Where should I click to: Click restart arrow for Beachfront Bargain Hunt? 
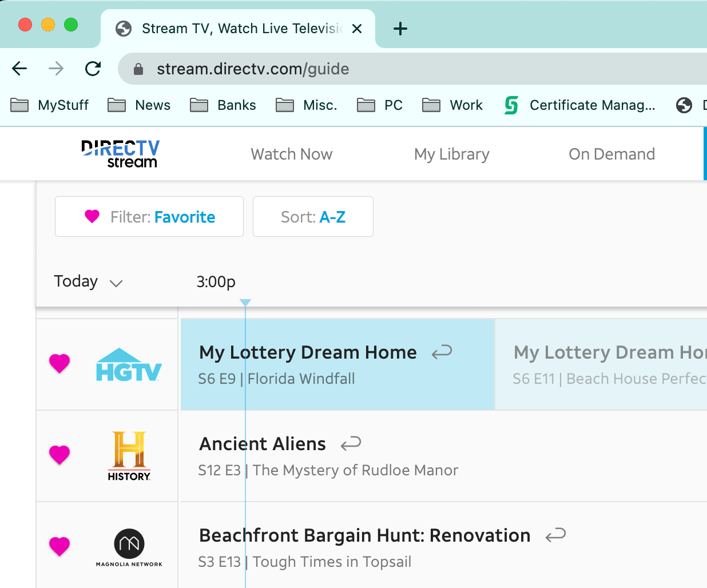[556, 535]
